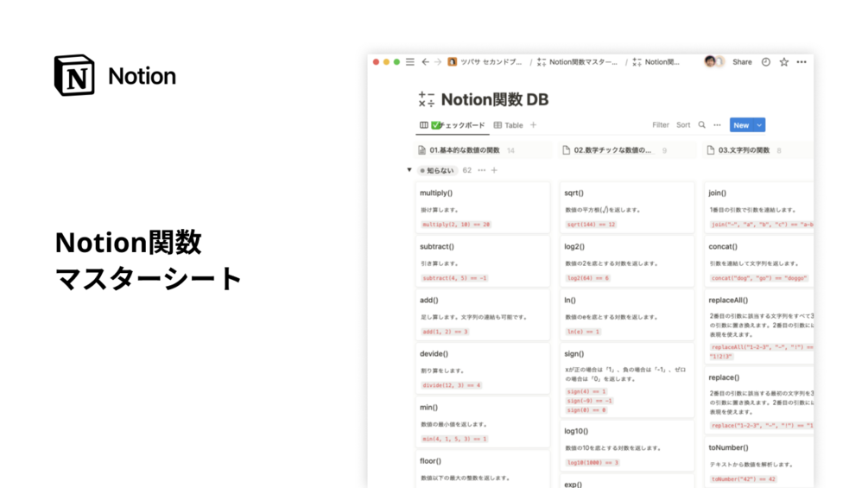Open ツバサ セカンドブ... breadcrumb
This screenshot has width=868, height=488.
(x=491, y=62)
